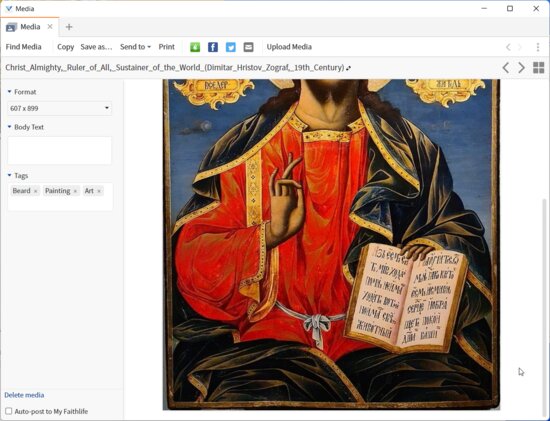
Task: Open the Send to dropdown menu
Action: point(135,47)
